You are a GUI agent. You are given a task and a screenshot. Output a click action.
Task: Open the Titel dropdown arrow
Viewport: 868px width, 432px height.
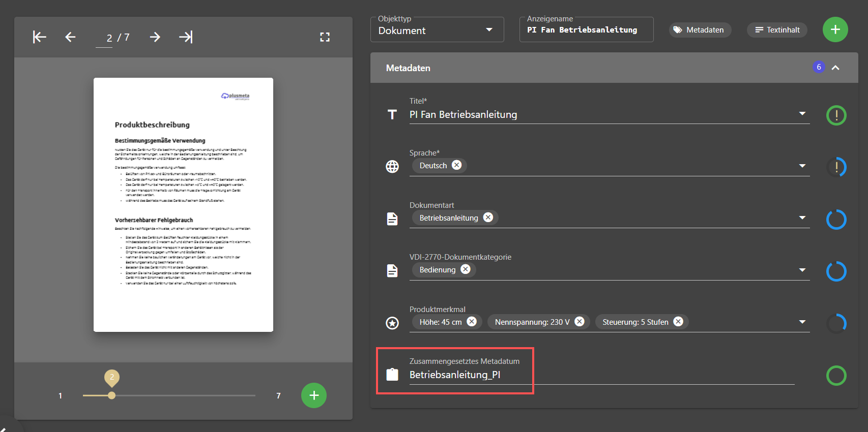[x=802, y=113]
